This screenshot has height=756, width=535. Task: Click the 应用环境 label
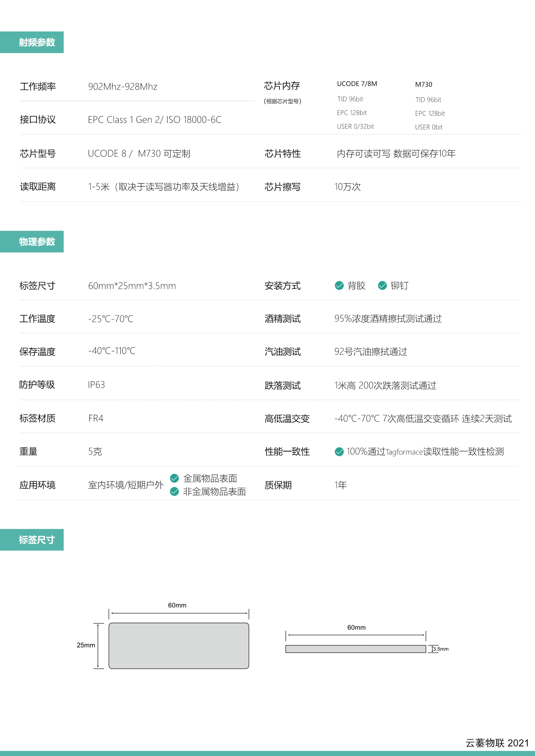[x=37, y=485]
